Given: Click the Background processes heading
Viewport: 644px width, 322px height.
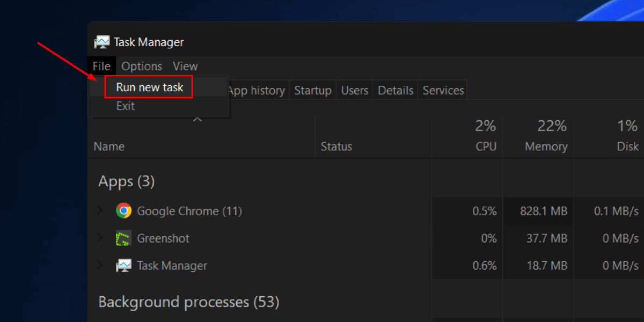Looking at the screenshot, I should tap(188, 302).
